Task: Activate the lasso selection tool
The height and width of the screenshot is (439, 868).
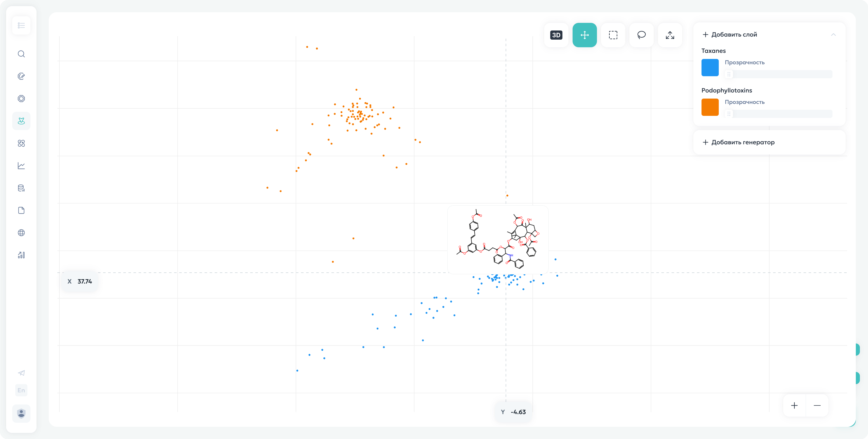Action: click(x=641, y=35)
